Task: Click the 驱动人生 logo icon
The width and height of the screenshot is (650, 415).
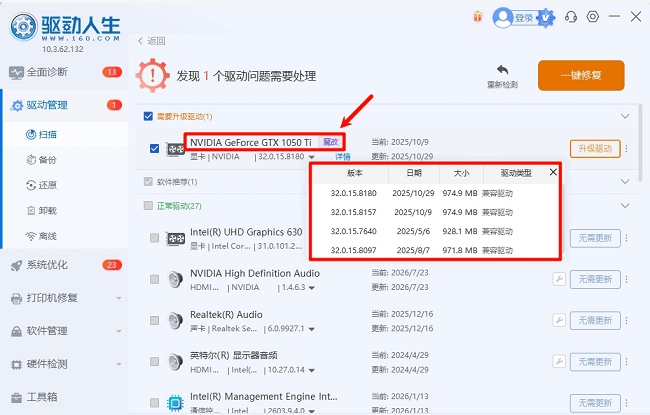Action: coord(24,27)
